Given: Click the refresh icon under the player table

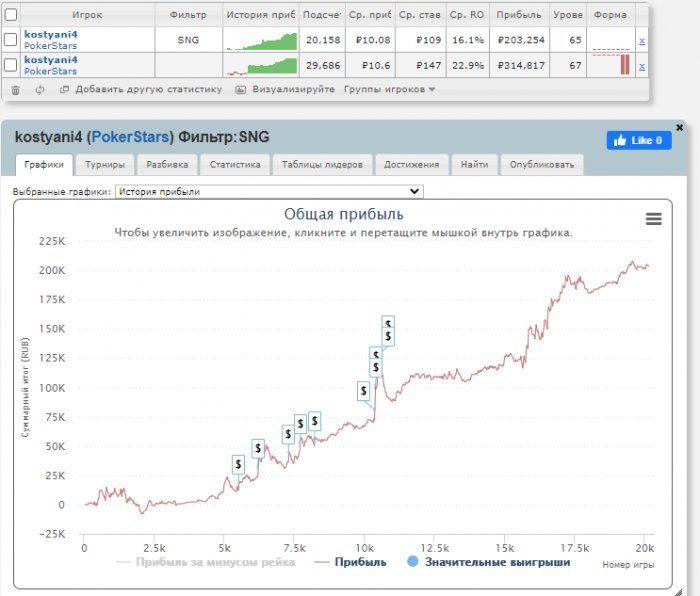Looking at the screenshot, I should pos(40,90).
